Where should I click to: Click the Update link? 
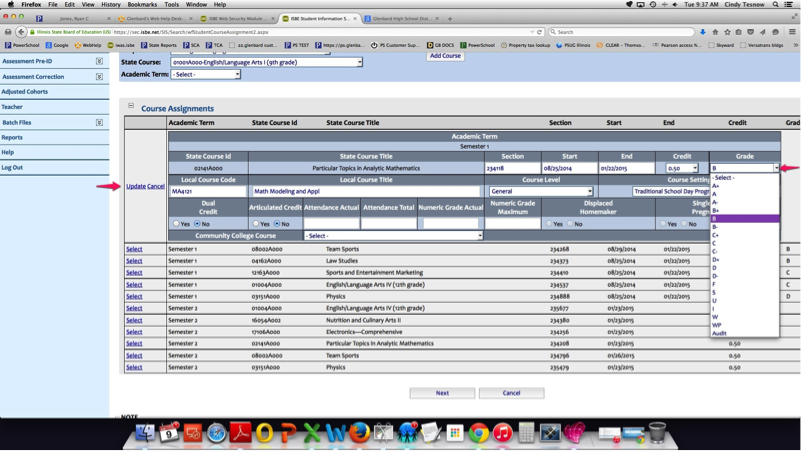[135, 186]
